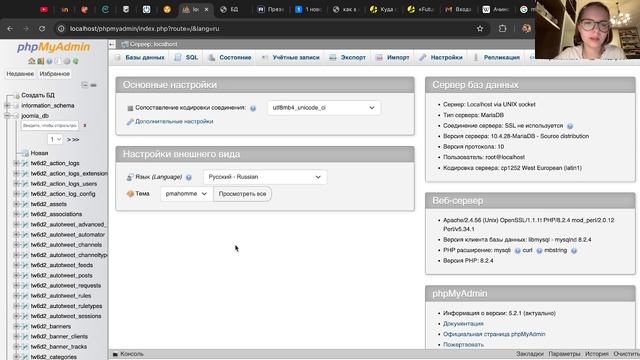640x360 pixels.
Task: Select tw6d2_autotweet_posts table in tree
Action: pyautogui.click(x=62, y=276)
